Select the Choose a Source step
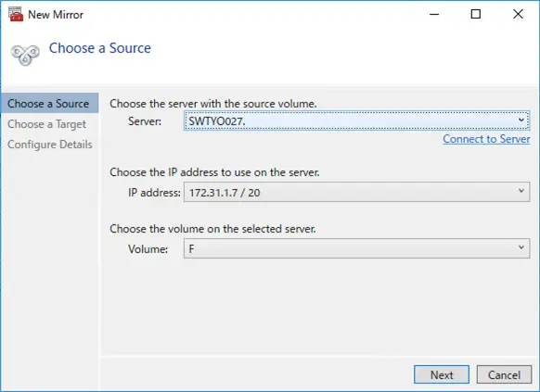The width and height of the screenshot is (540, 392). (x=49, y=103)
